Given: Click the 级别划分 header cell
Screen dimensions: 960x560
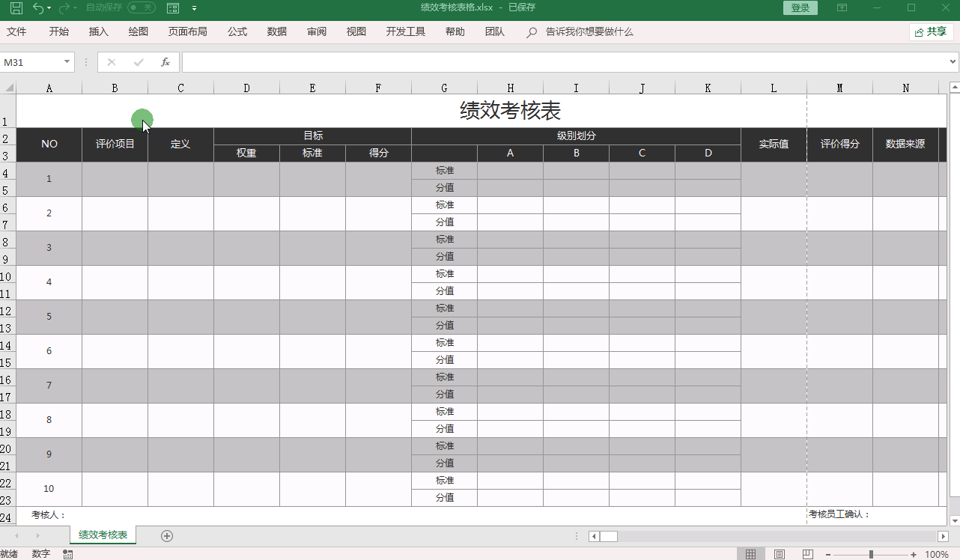Looking at the screenshot, I should (x=577, y=136).
